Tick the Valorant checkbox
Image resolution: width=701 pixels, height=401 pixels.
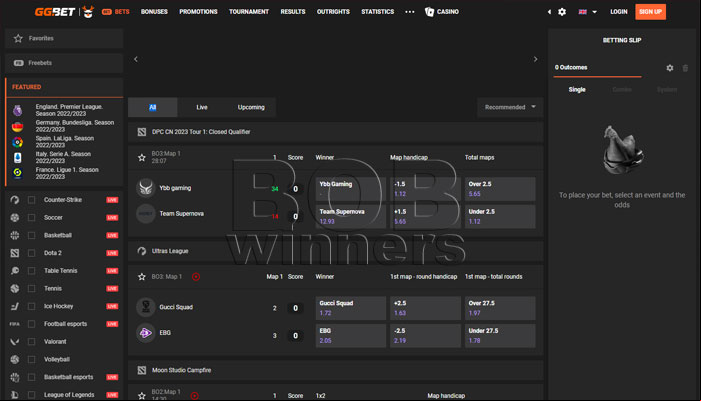point(31,342)
